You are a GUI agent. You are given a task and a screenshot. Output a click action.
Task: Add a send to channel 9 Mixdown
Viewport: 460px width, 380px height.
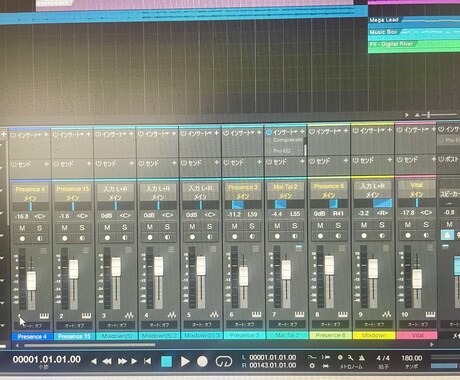tap(390, 160)
